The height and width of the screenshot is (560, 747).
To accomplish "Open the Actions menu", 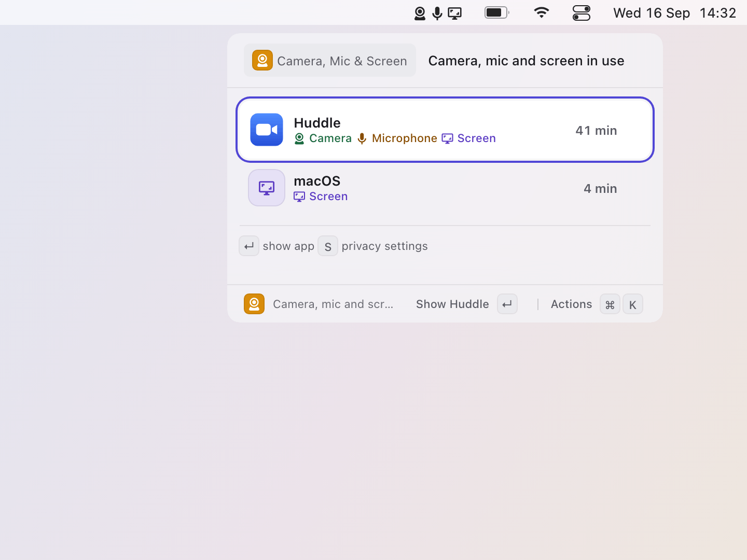I will (x=571, y=304).
